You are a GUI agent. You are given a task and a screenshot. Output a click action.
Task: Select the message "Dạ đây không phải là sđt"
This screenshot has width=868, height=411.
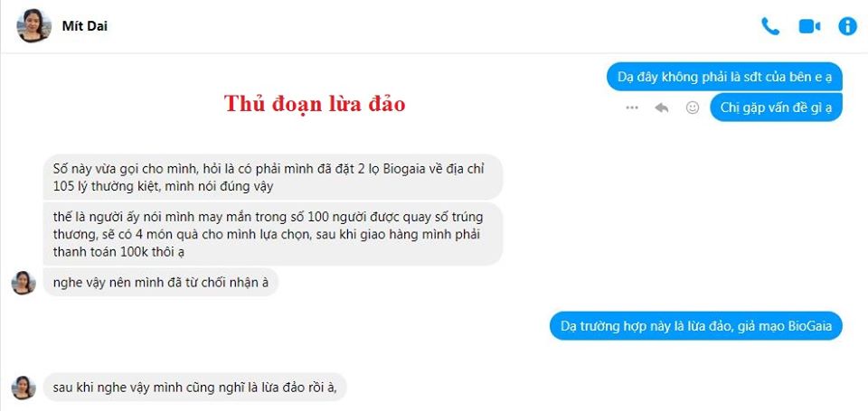[x=724, y=77]
